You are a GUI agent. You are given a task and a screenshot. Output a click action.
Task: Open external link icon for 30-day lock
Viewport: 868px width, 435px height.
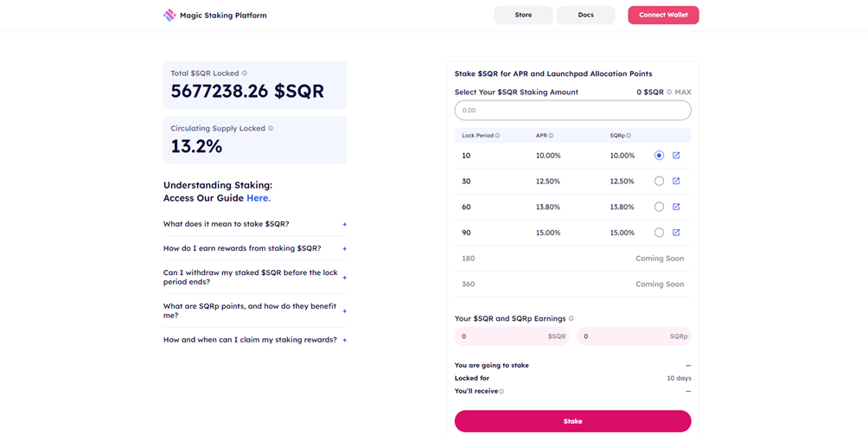676,182
